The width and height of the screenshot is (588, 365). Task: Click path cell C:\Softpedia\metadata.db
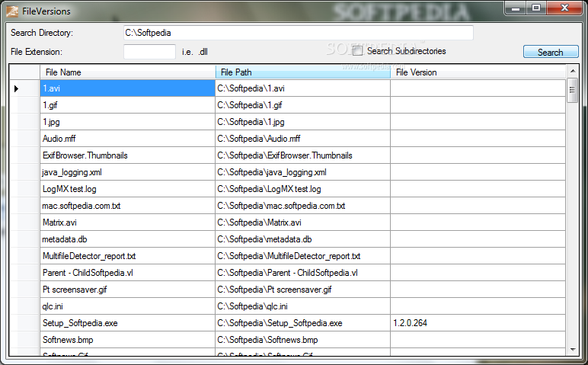pos(302,239)
